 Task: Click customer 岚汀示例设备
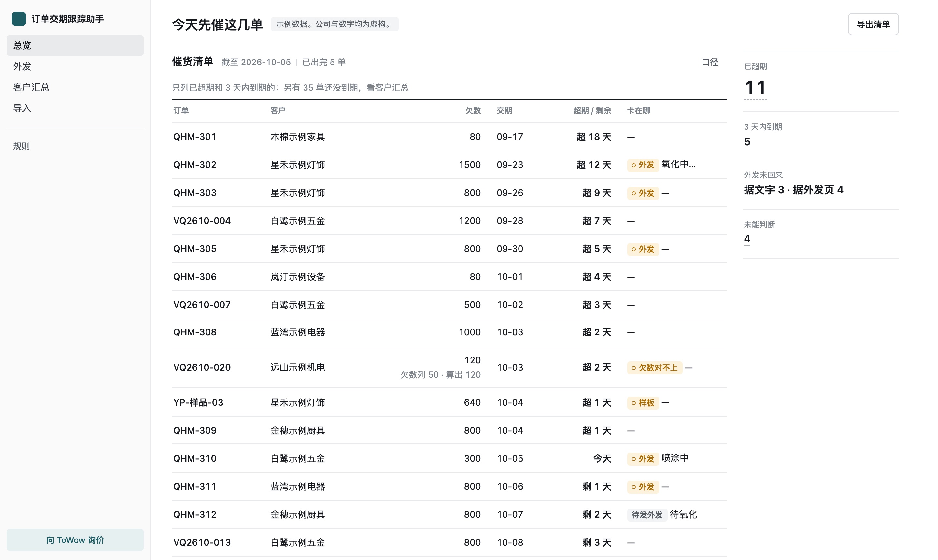coord(297,277)
